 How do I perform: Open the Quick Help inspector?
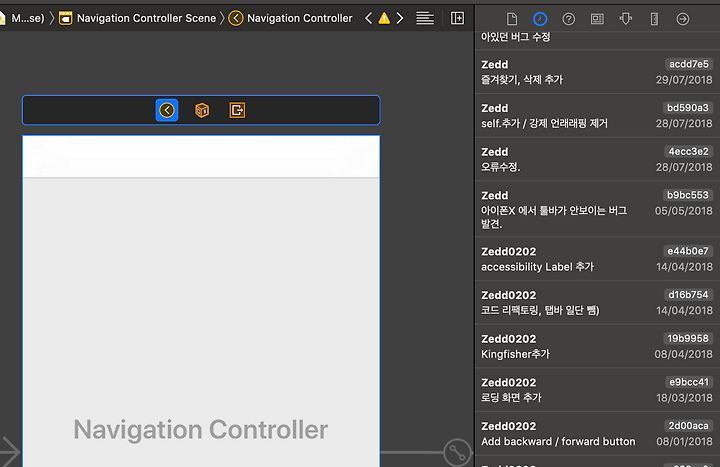point(568,19)
